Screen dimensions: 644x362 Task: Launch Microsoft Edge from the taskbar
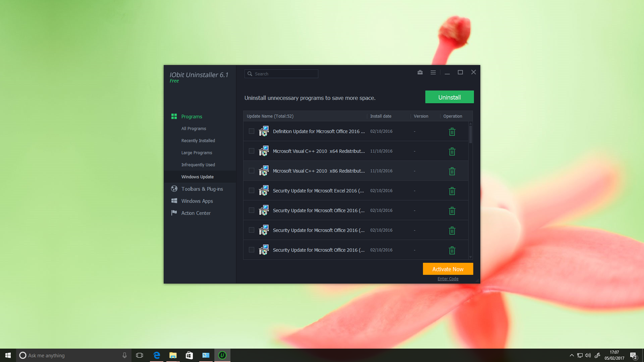(156, 355)
